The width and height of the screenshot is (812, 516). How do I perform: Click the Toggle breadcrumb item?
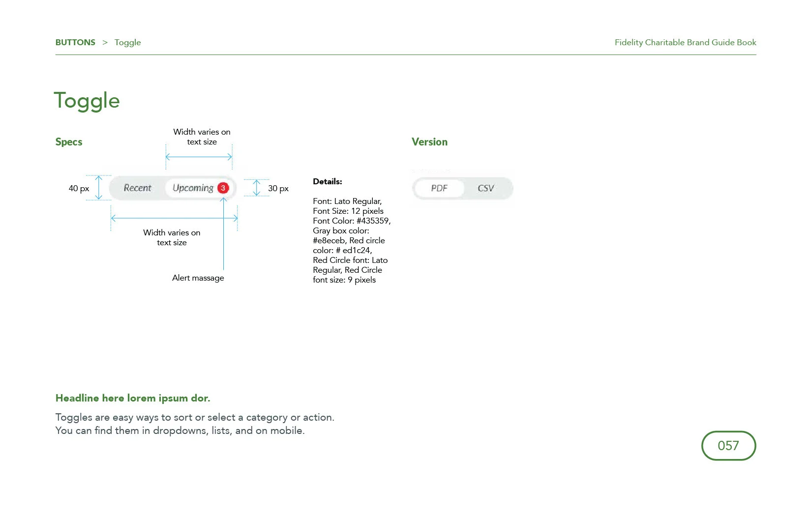128,43
